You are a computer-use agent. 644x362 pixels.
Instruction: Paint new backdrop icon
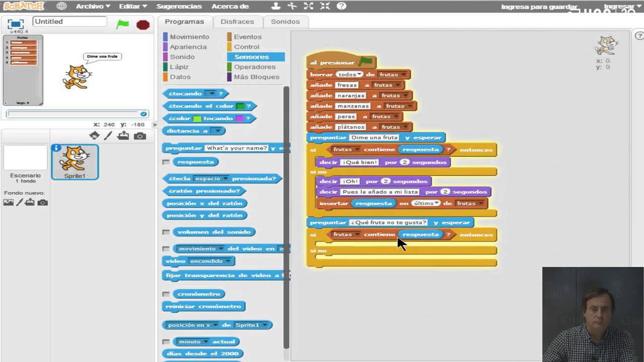click(x=20, y=202)
